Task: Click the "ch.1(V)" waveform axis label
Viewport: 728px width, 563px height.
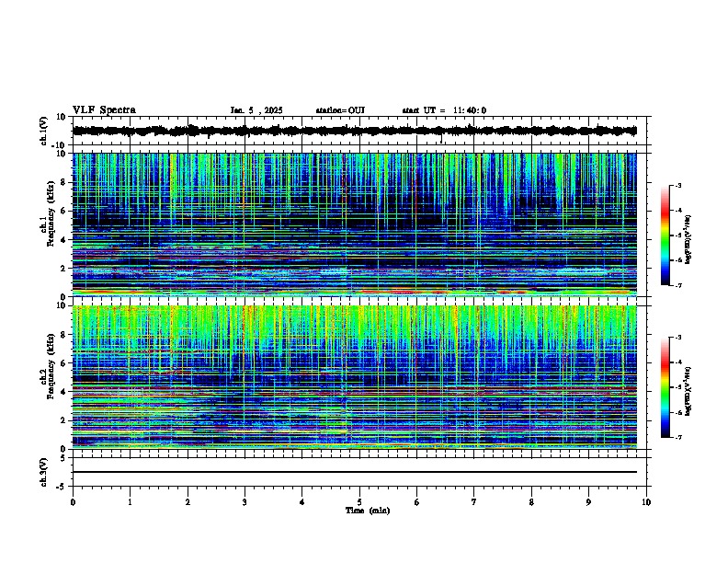Action: (43, 131)
